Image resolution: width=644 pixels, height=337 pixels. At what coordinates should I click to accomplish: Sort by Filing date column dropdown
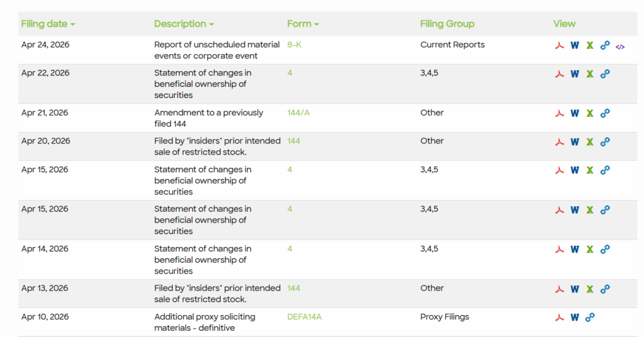pyautogui.click(x=48, y=24)
